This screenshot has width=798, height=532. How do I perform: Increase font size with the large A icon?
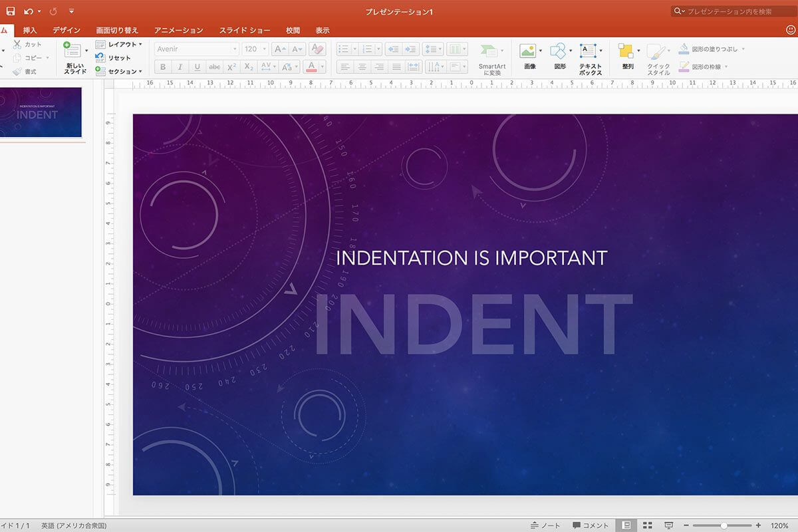280,49
